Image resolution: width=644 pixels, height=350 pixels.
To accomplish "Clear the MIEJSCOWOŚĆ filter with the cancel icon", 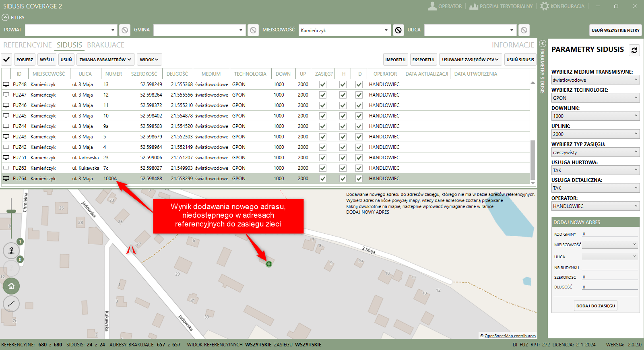I will [x=398, y=30].
